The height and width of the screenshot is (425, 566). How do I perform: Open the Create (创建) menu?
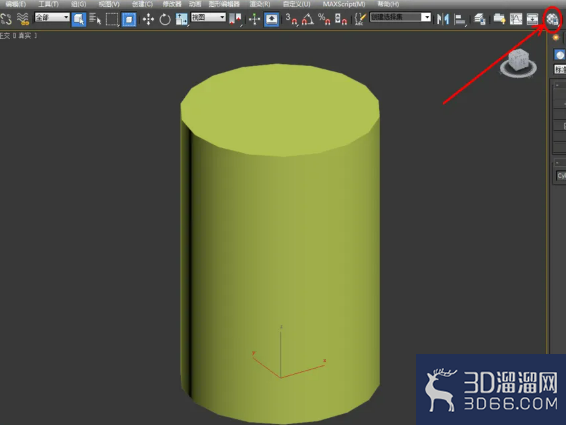pos(142,4)
